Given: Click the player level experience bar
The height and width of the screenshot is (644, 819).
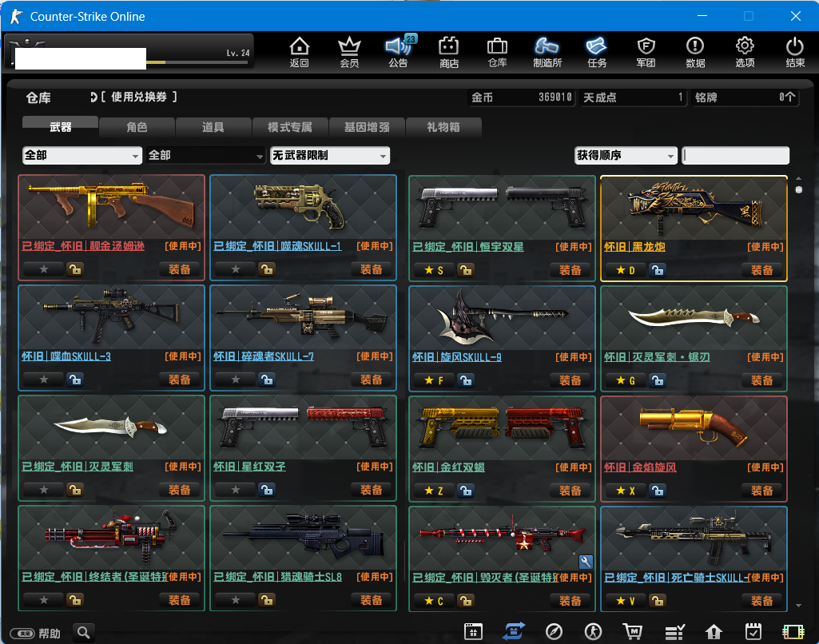Looking at the screenshot, I should pos(197,62).
